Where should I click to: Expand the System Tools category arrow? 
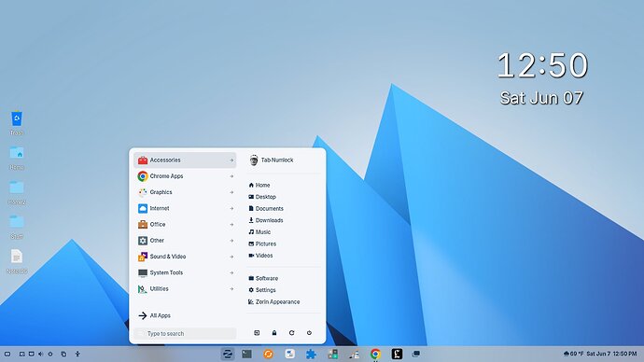(231, 272)
